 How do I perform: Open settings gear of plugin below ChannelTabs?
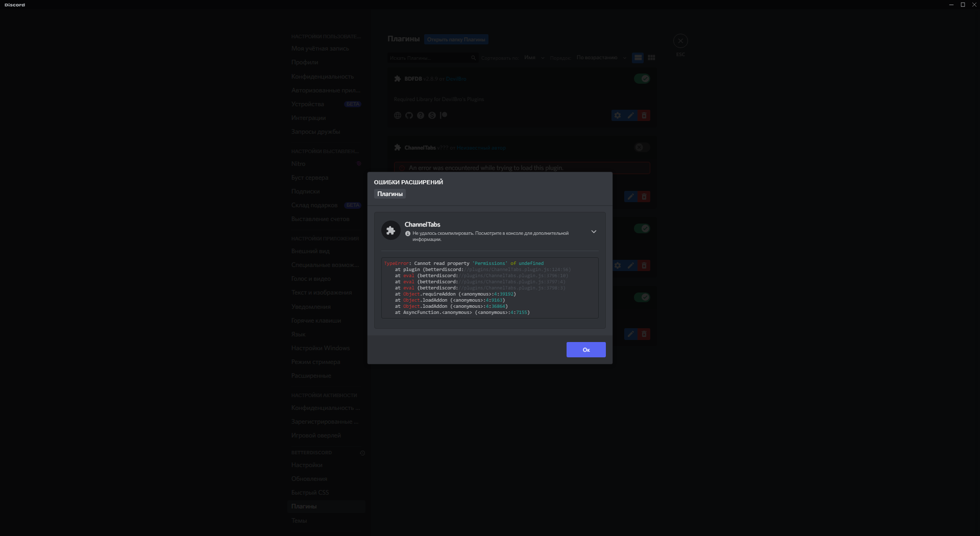pyautogui.click(x=618, y=265)
